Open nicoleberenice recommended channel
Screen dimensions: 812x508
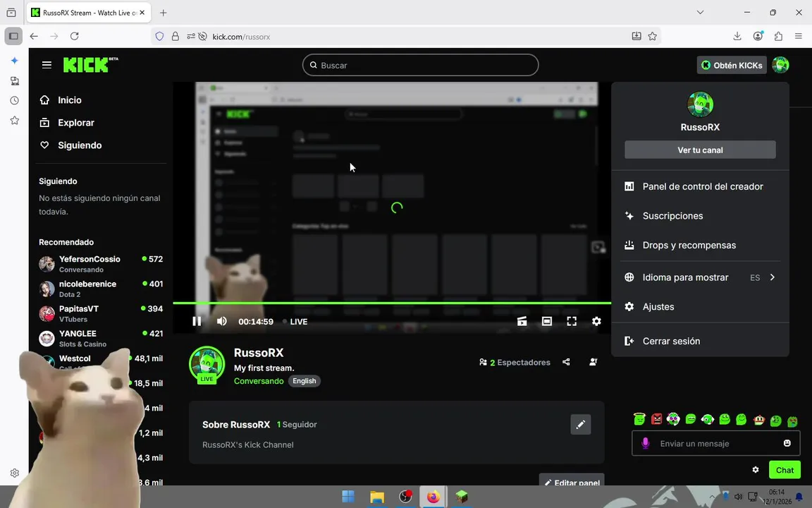coord(101,289)
